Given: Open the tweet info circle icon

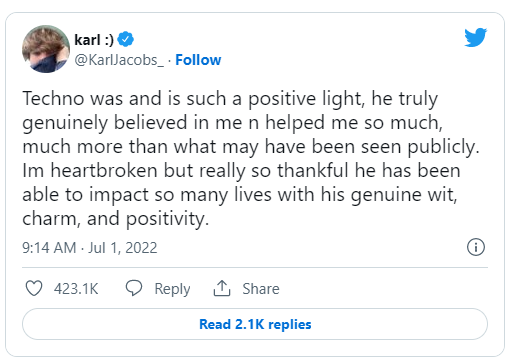Looking at the screenshot, I should tap(476, 247).
